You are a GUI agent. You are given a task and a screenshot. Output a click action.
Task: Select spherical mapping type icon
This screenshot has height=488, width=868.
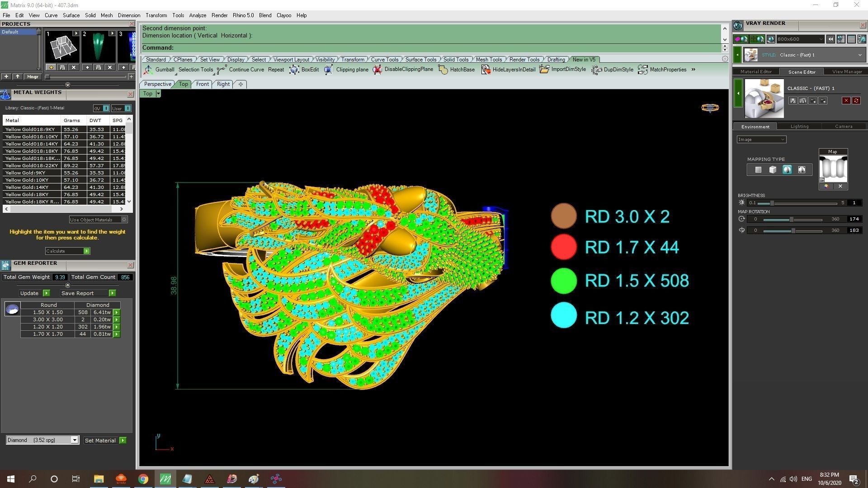[x=787, y=170]
